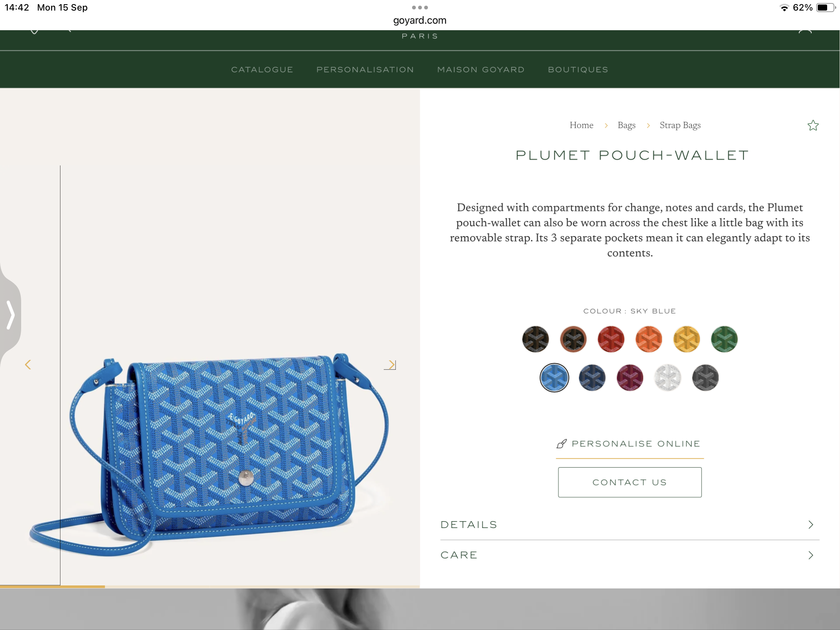The width and height of the screenshot is (840, 630).
Task: Open the Personalisation menu
Action: pyautogui.click(x=365, y=69)
